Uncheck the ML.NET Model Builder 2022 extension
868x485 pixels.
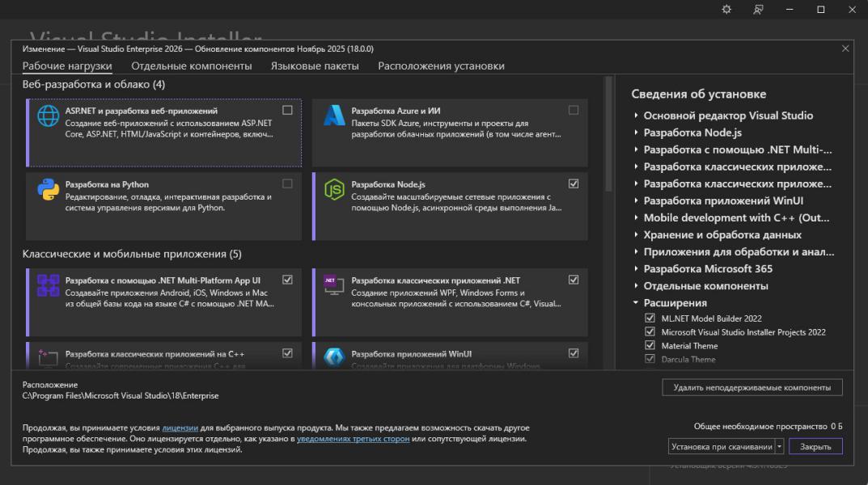pyautogui.click(x=650, y=318)
